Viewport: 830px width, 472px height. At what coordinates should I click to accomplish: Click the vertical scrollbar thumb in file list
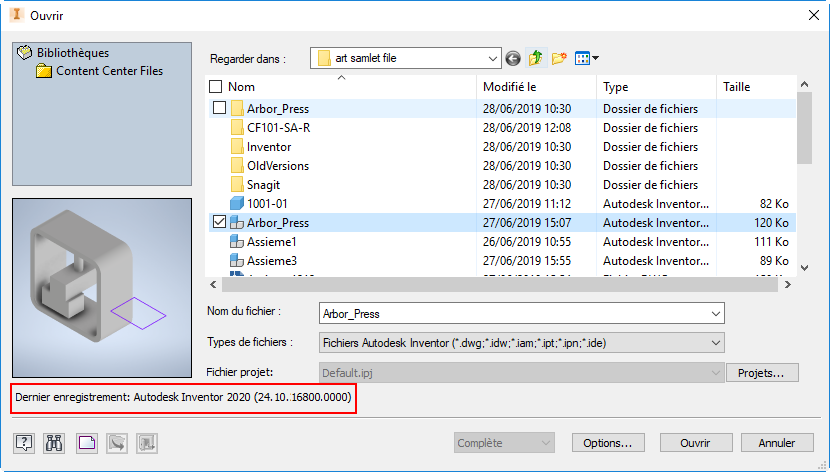(x=804, y=128)
